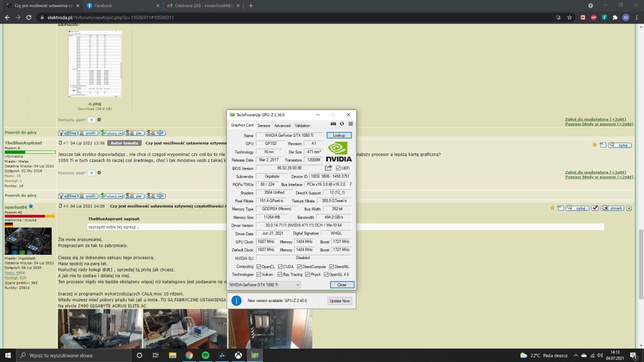Image resolution: width=644 pixels, height=362 pixels.
Task: Toggle the DirectCompute checkbox
Action: (299, 267)
